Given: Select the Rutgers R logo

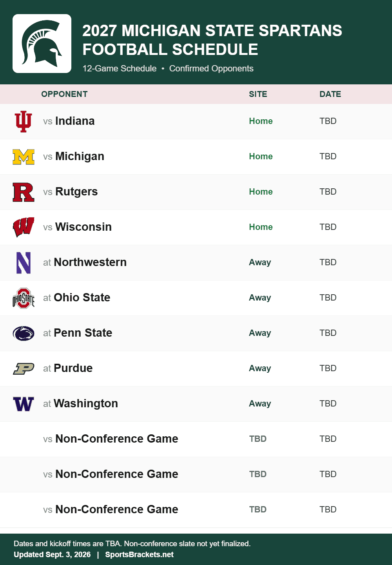Looking at the screenshot, I should click(24, 192).
